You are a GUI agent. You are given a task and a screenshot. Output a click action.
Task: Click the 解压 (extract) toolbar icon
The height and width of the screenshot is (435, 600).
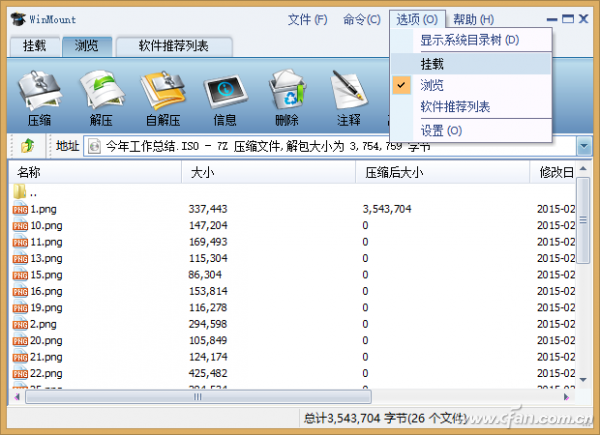(102, 90)
